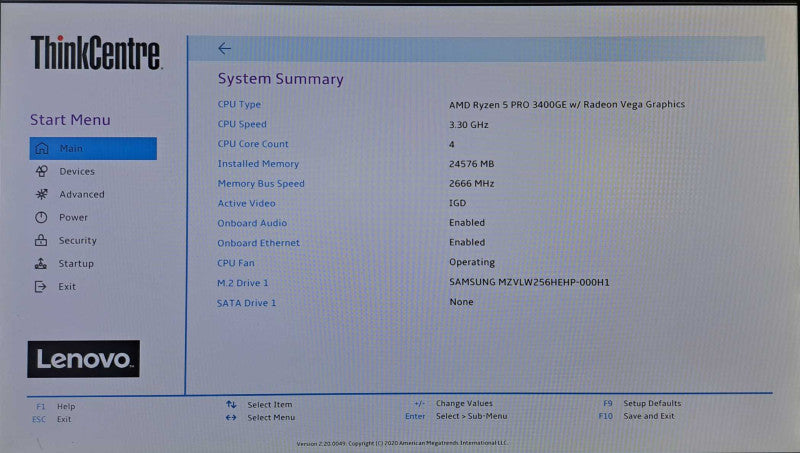Click the Advanced gear icon
Image resolution: width=800 pixels, height=453 pixels.
42,194
